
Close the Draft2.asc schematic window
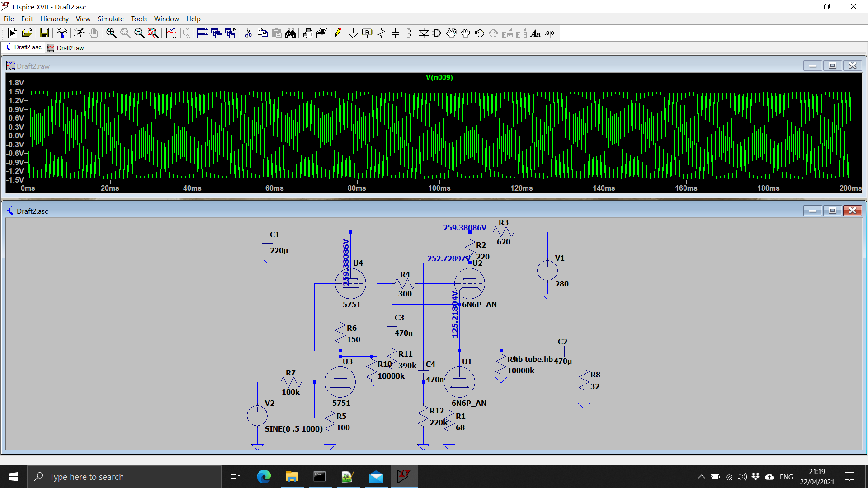coord(852,211)
